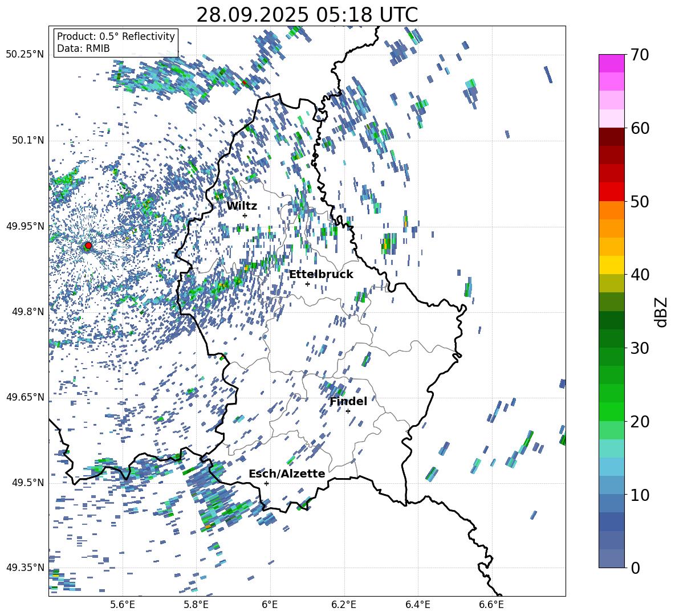Click the Wiltz location cross marker

tap(245, 215)
